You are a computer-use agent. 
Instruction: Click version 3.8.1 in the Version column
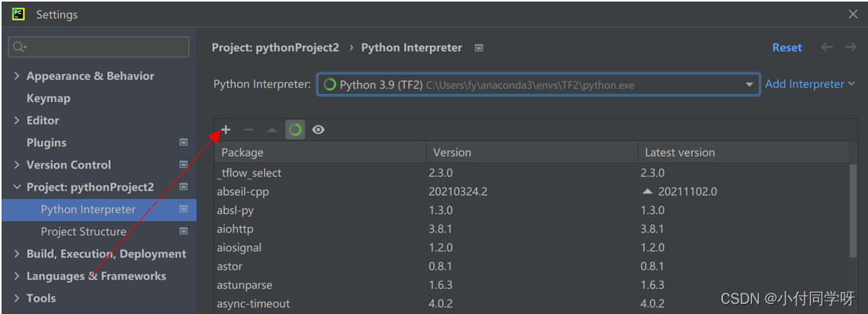pos(440,229)
